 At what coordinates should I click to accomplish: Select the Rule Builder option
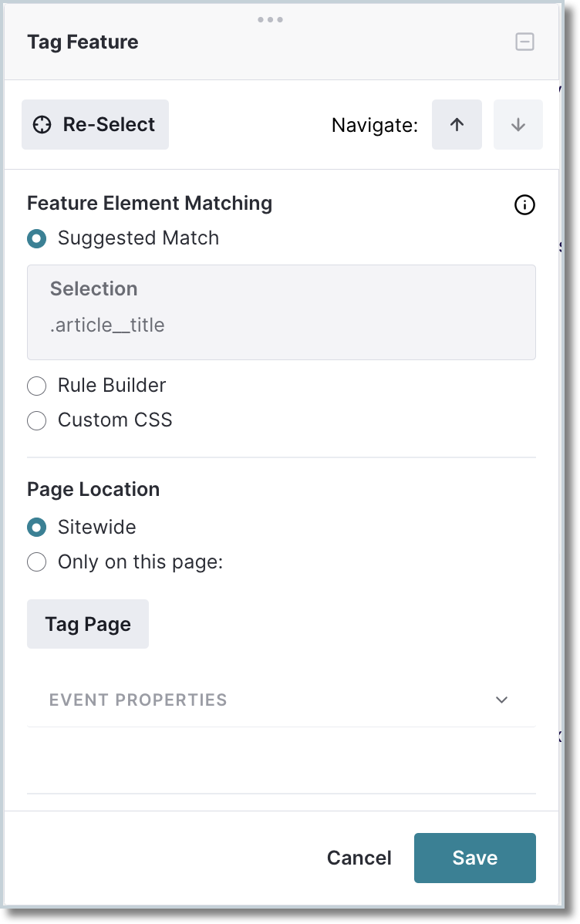(36, 386)
